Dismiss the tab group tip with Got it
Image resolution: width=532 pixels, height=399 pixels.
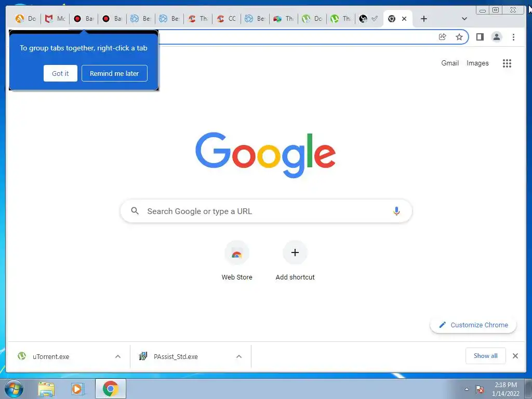(60, 73)
